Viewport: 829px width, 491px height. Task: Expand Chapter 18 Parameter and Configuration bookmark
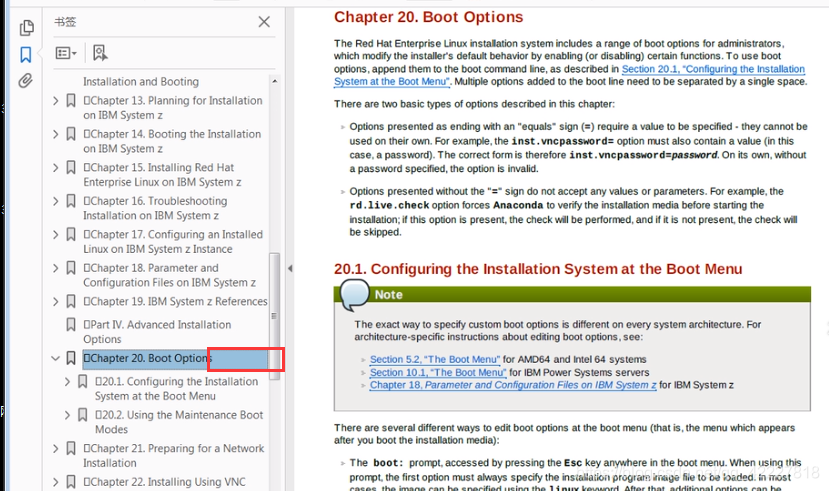point(56,268)
